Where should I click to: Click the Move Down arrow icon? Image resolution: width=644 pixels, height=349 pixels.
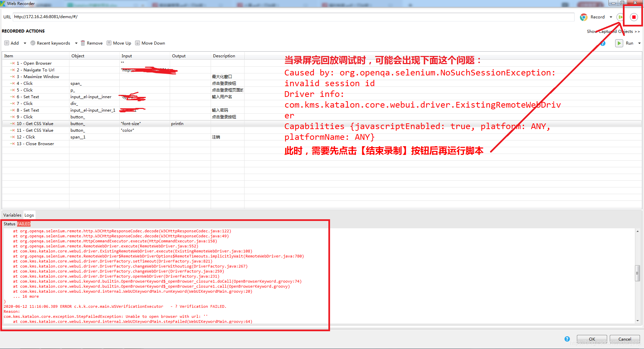[138, 43]
